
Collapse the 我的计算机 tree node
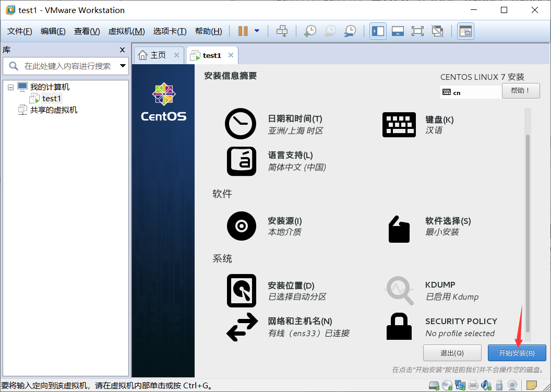pos(10,87)
